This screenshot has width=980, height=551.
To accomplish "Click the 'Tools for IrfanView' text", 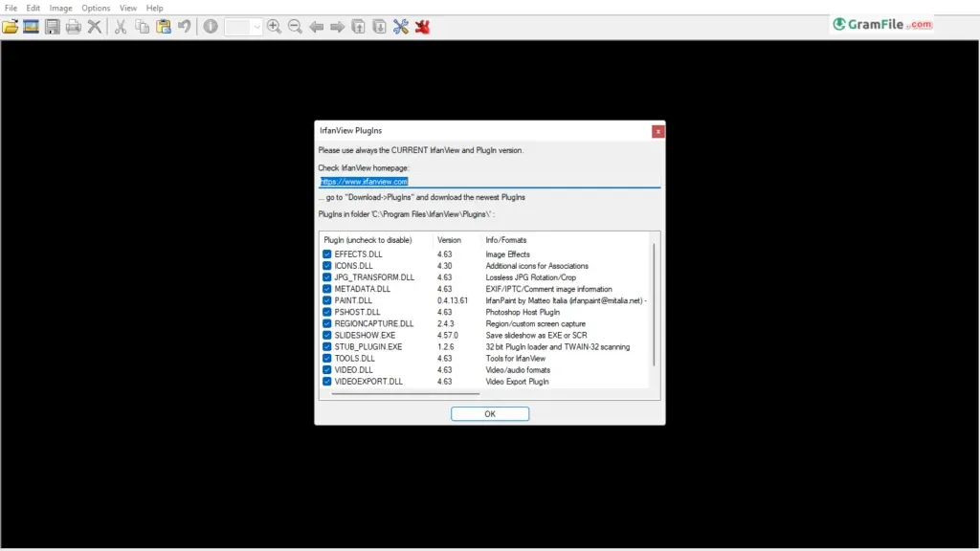I will point(516,358).
